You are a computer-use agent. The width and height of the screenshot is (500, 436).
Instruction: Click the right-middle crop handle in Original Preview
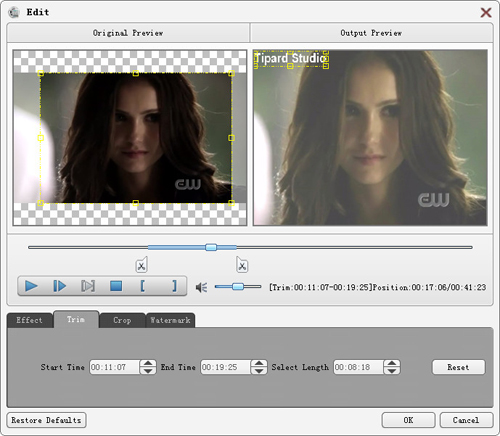[x=231, y=138]
